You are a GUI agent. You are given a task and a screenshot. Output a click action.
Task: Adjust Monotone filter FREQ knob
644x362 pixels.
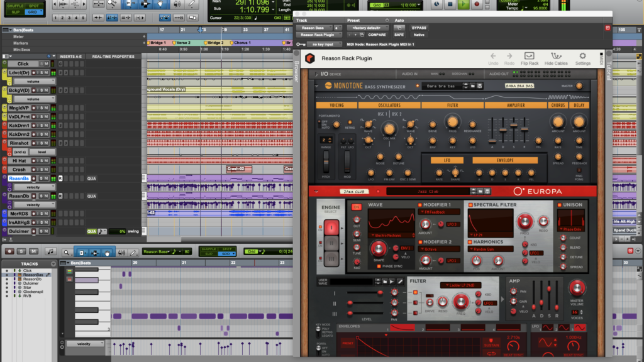coord(452,122)
